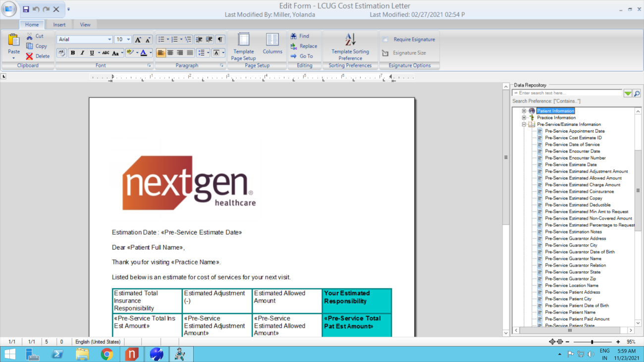644x362 pixels.
Task: Toggle align text left
Action: tap(161, 52)
